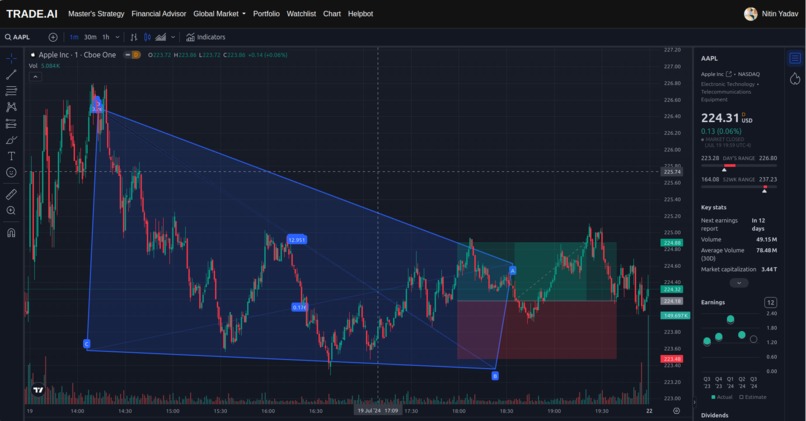Activate the ruler measure tool
The width and height of the screenshot is (806, 421).
(11, 194)
